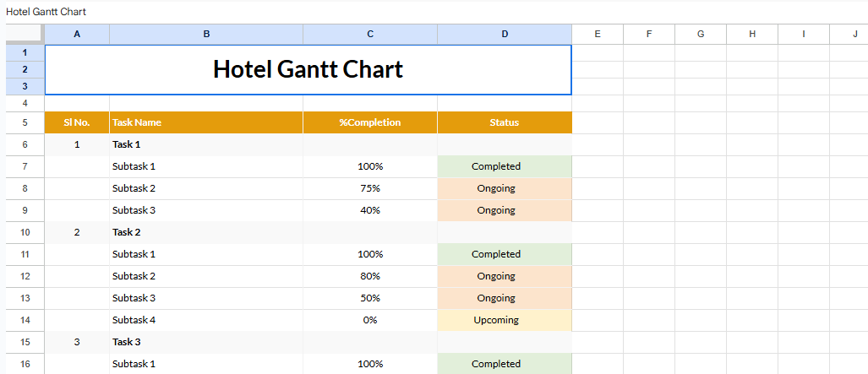Select the 0% completion cell
This screenshot has height=374, width=868.
(370, 320)
